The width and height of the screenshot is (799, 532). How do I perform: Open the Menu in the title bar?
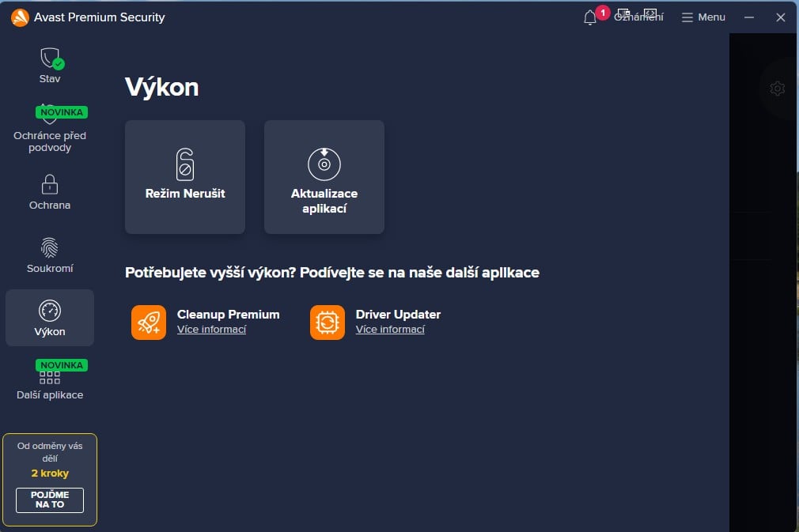[x=702, y=17]
